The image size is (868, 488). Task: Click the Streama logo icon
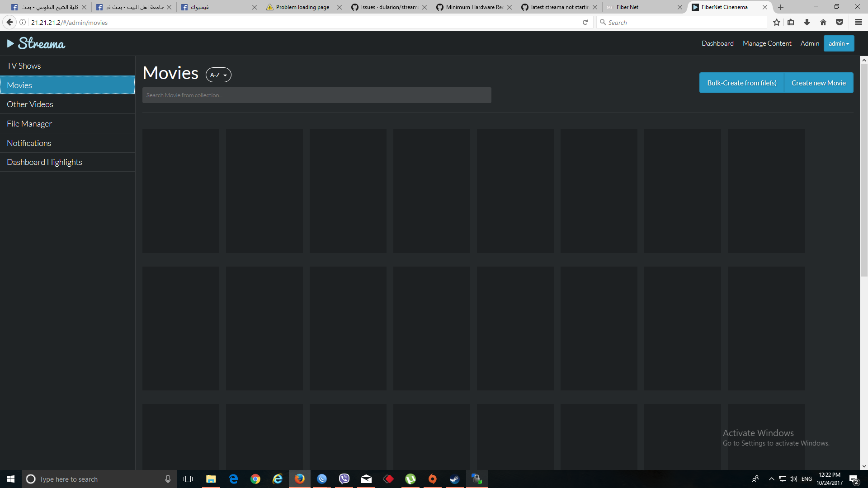click(x=10, y=43)
